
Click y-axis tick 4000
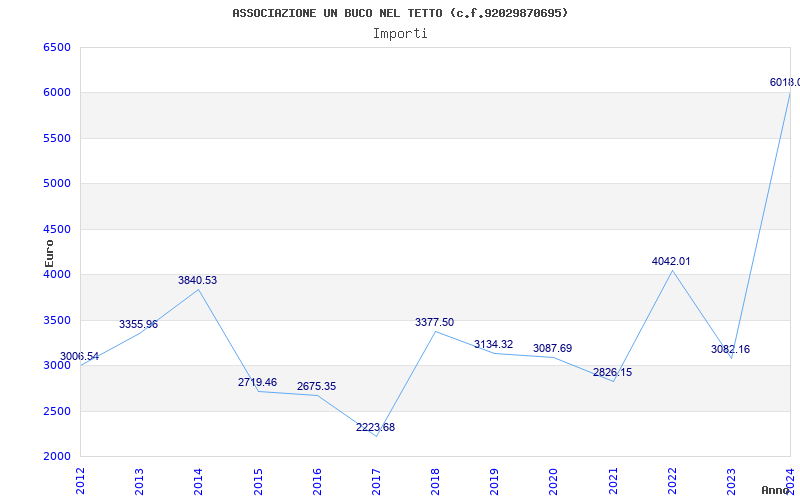[57, 274]
